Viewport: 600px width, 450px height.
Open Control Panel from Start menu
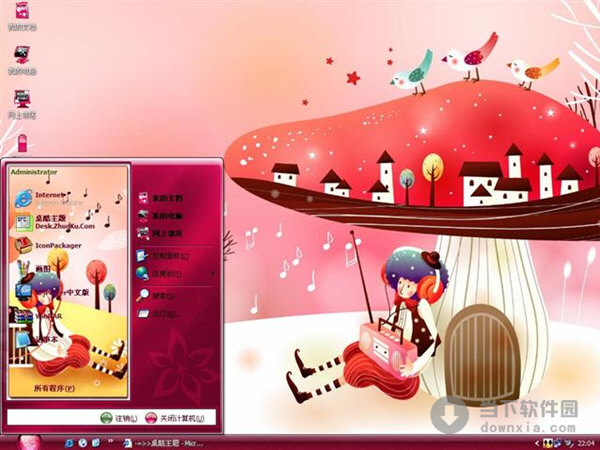163,256
